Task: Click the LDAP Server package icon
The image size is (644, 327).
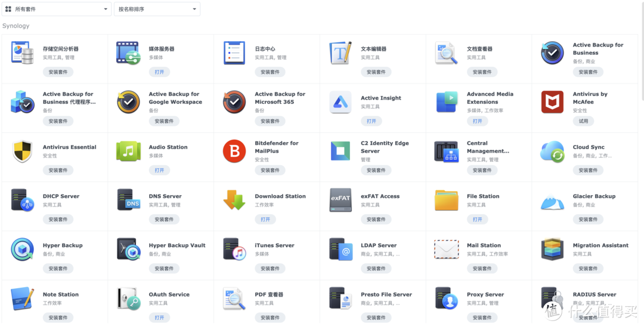Action: point(340,249)
